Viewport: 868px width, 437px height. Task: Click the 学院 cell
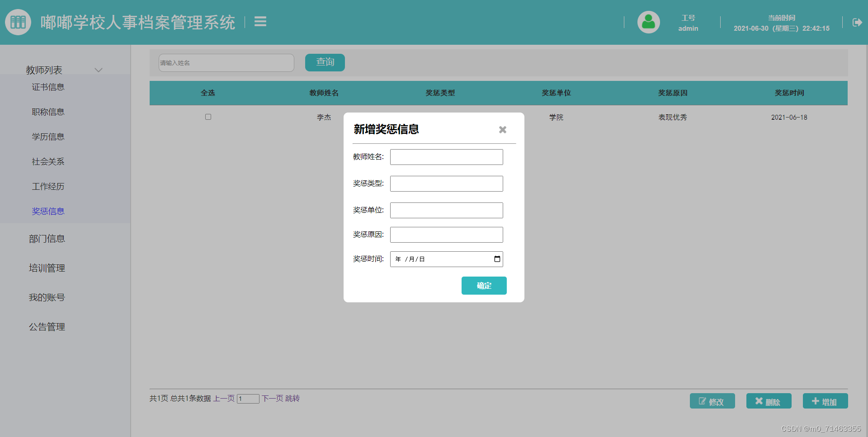(557, 117)
